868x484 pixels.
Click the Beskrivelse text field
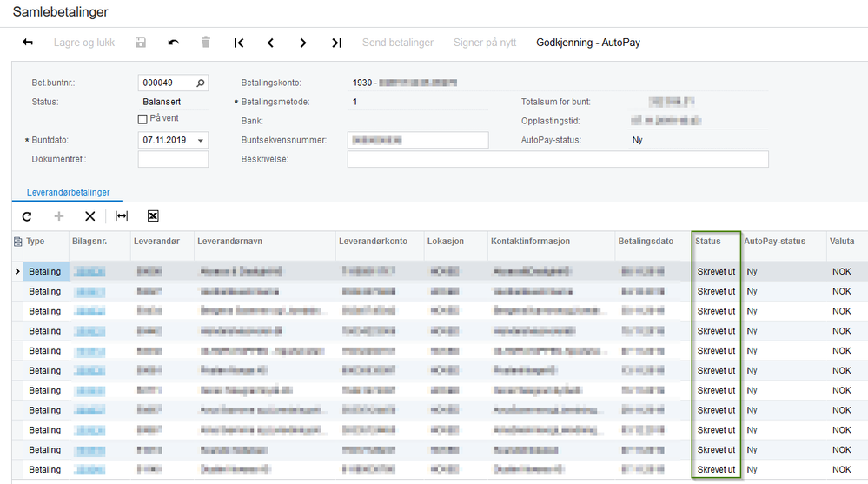(558, 159)
